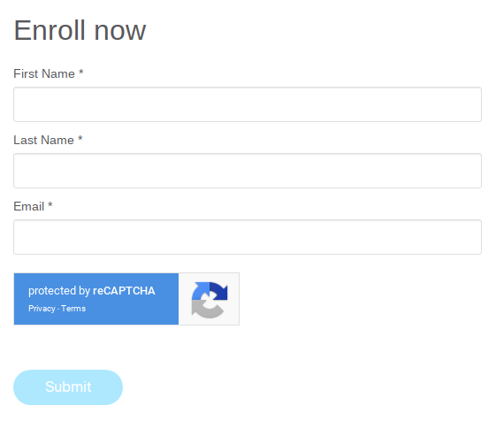Click the Last Name label text
The width and height of the screenshot is (504, 421).
(43, 140)
